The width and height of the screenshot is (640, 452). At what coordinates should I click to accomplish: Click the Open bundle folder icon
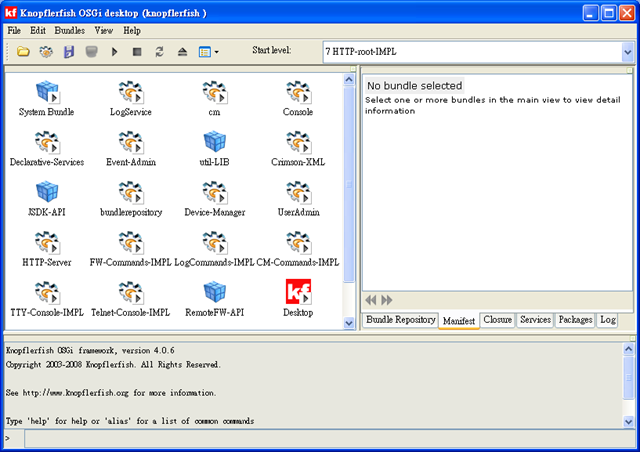click(x=23, y=52)
